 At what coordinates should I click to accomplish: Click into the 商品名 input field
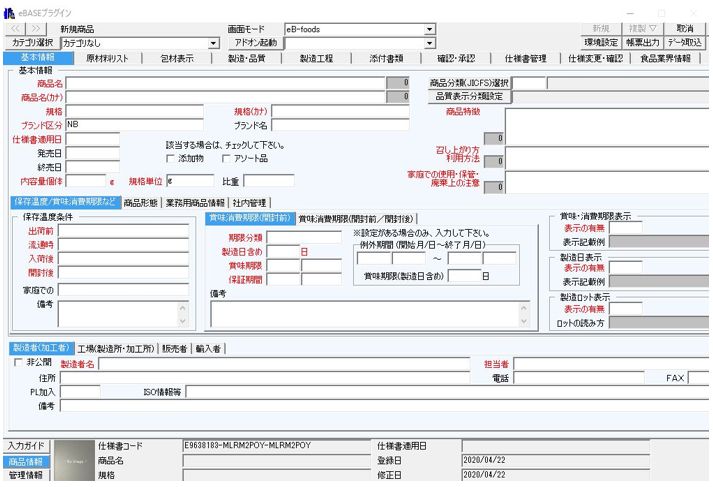click(x=225, y=83)
